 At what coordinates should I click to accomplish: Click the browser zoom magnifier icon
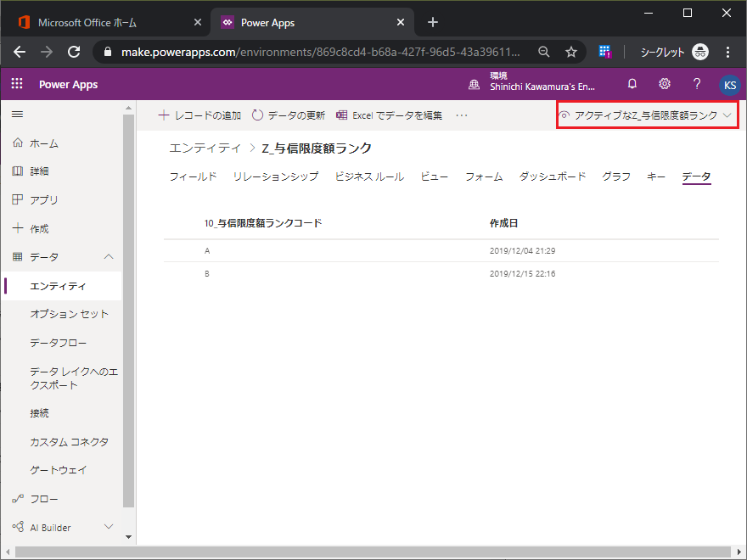point(543,52)
